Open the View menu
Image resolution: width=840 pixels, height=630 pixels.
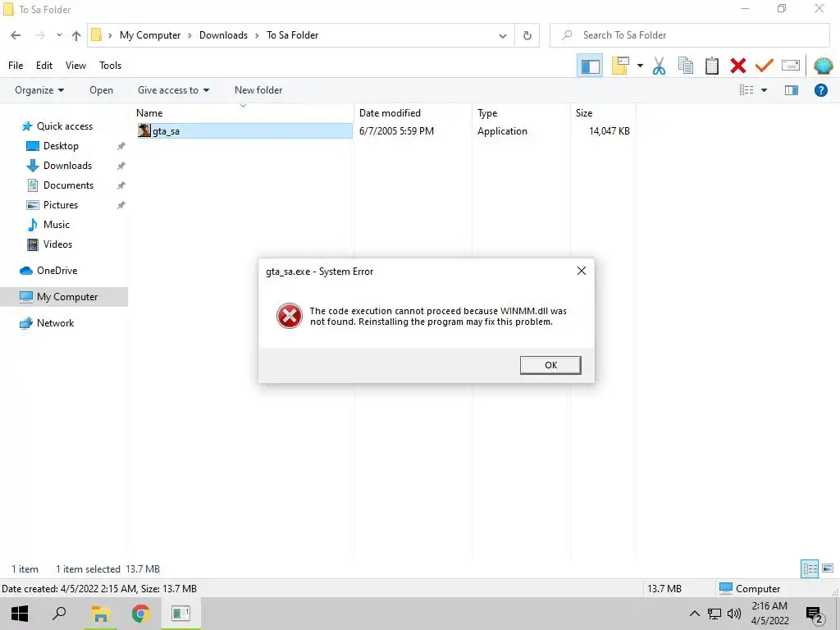pos(75,66)
